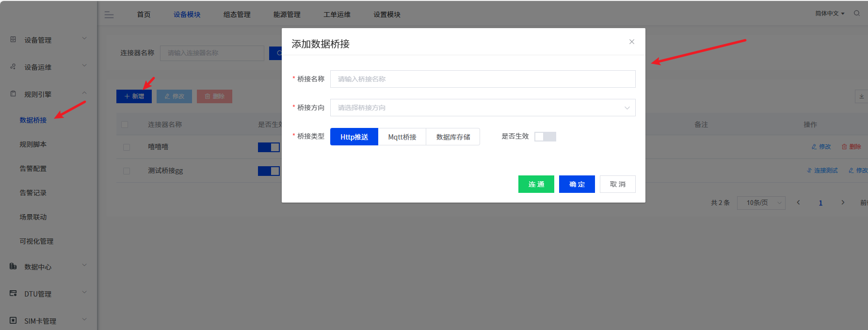
Task: Click the search magnifier icon at top right
Action: tap(857, 14)
